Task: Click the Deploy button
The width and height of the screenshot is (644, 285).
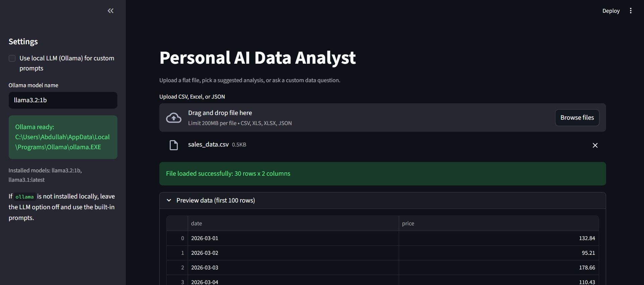Action: pos(611,11)
